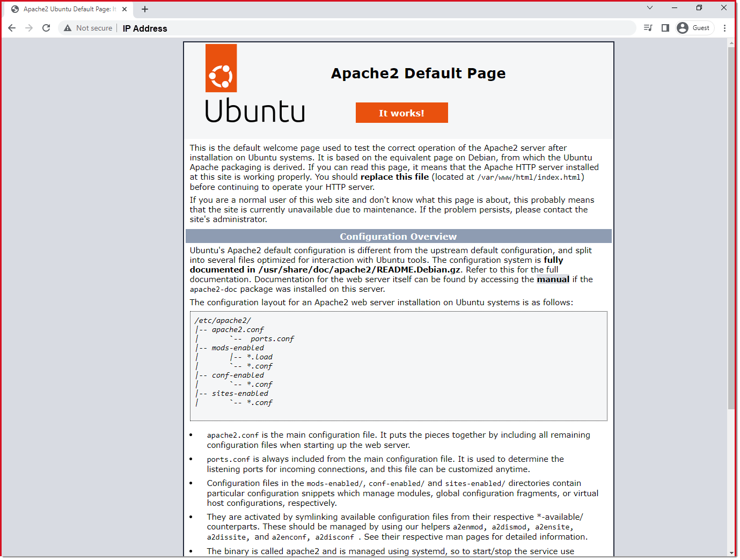Click the orange It works! banner
The width and height of the screenshot is (740, 560).
(x=401, y=113)
